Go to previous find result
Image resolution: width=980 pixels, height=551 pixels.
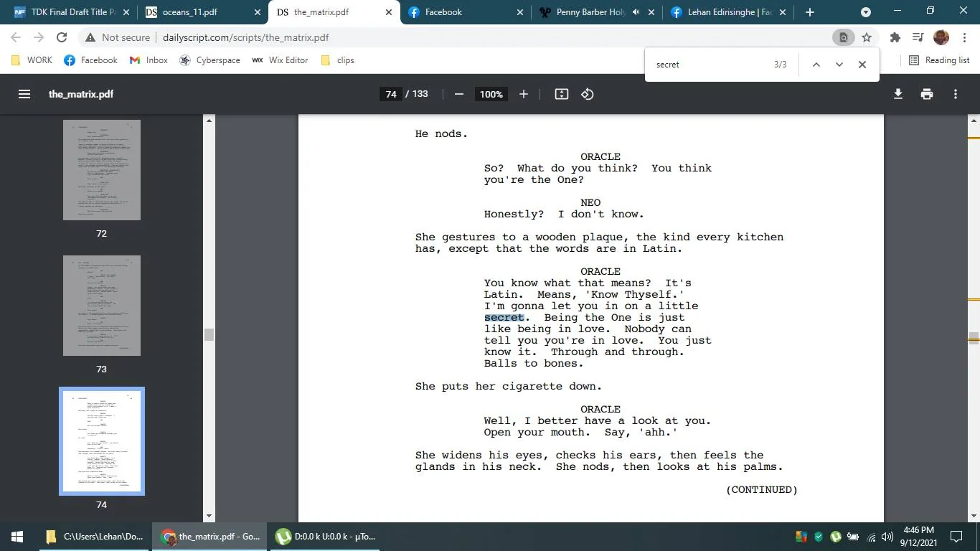[x=816, y=65]
